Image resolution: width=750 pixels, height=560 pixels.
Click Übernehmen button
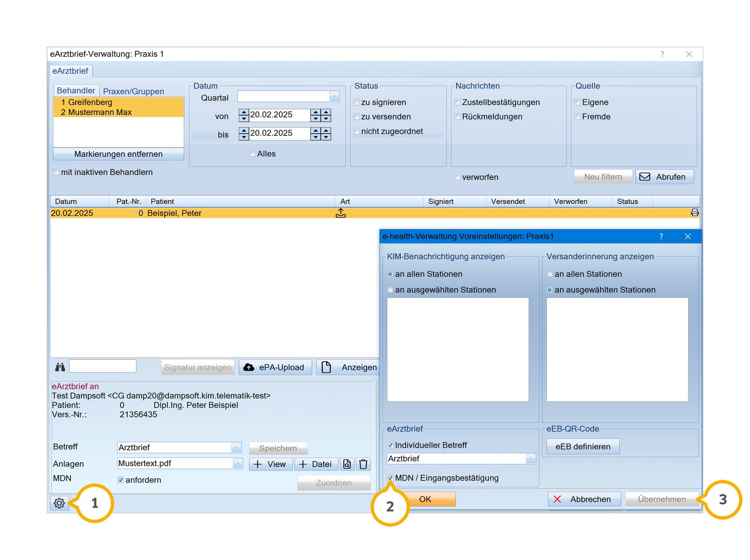(662, 499)
